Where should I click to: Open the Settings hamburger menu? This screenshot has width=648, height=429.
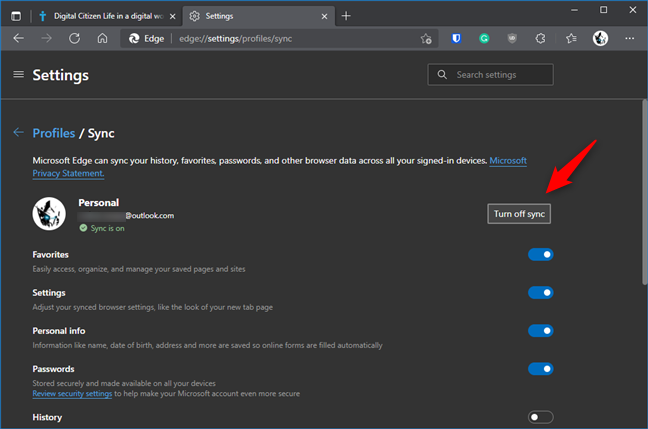(18, 74)
